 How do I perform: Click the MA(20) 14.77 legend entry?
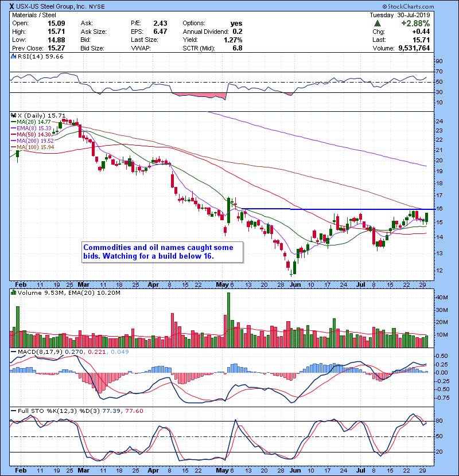(31, 122)
